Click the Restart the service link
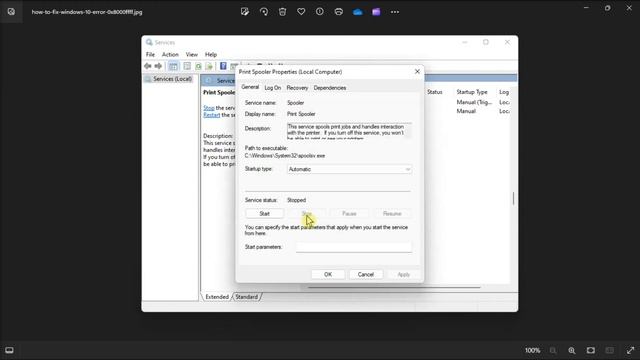The image size is (640, 360). (x=211, y=115)
